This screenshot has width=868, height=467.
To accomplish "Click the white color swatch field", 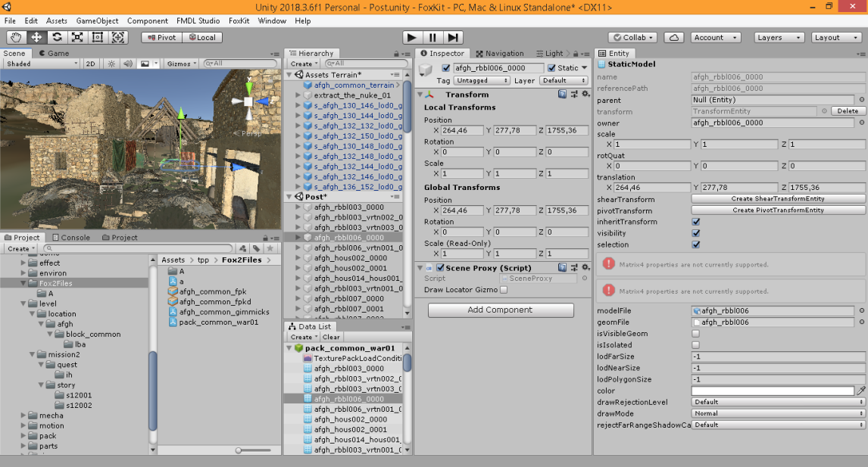I will pos(773,391).
